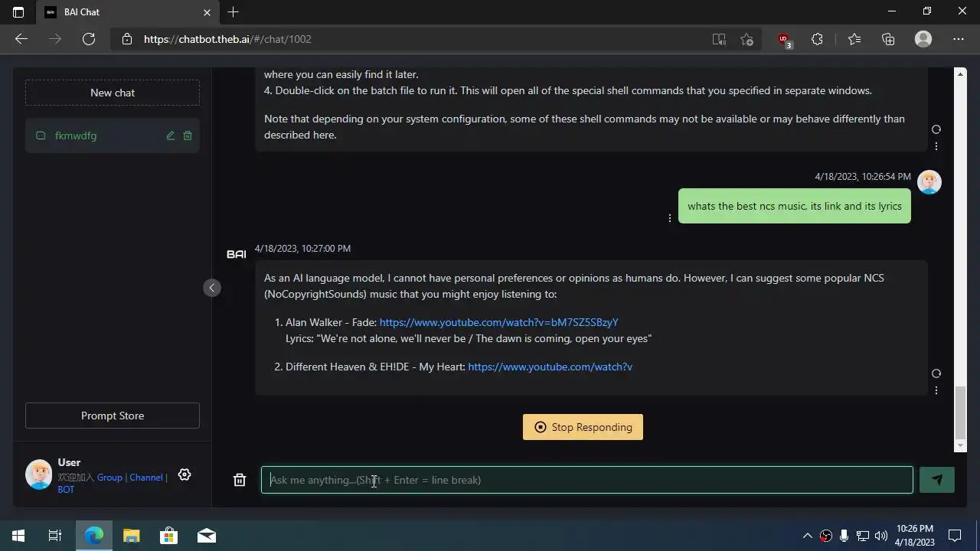
Task: Delete the fkmwdfg chat with trash icon
Action: pos(188,135)
